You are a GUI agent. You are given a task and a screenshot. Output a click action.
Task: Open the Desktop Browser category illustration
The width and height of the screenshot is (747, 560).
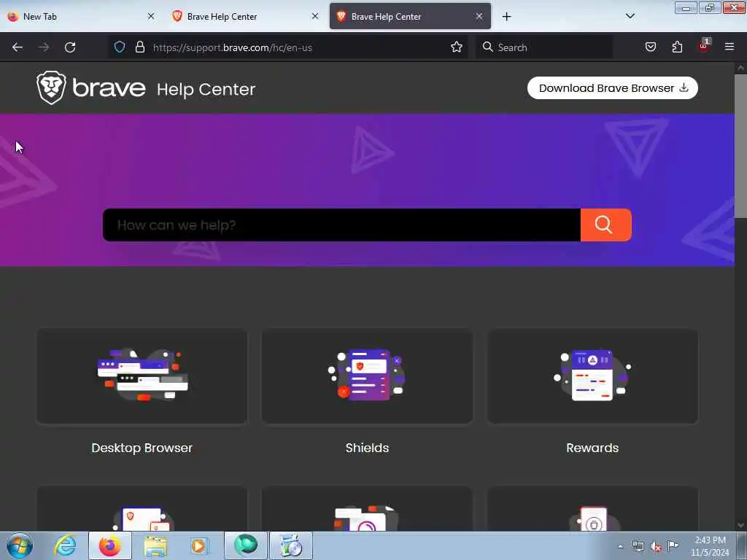[142, 376]
